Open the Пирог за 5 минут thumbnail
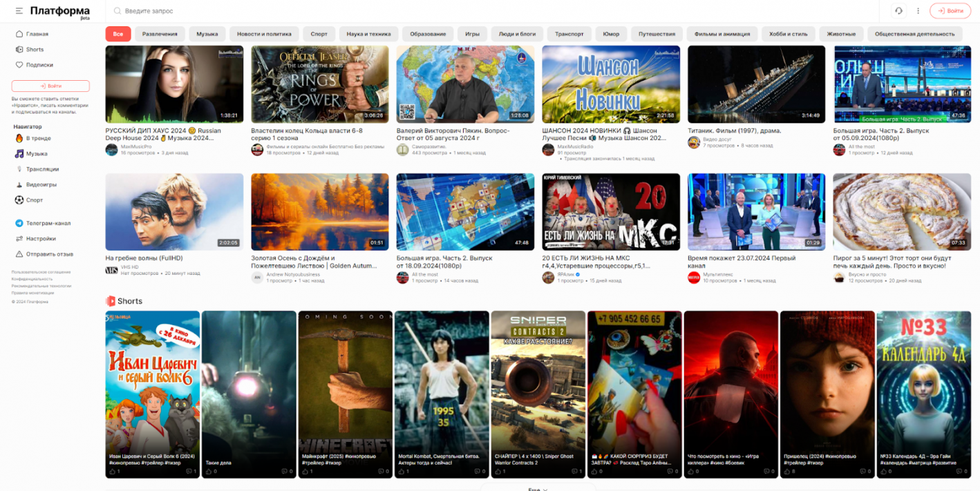The width and height of the screenshot is (980, 491). (902, 212)
